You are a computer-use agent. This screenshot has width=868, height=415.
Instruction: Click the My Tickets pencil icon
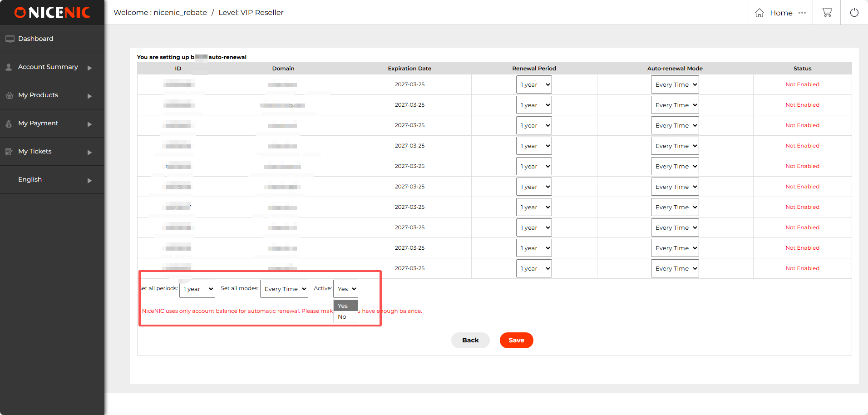pos(9,152)
